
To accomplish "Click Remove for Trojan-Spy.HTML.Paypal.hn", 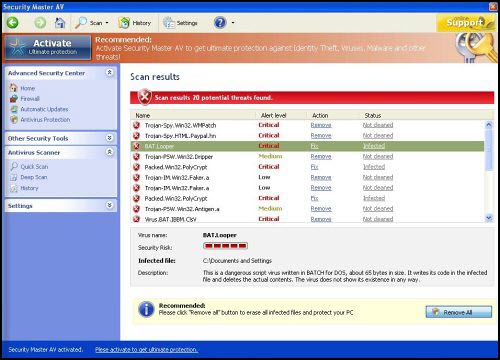I will pyautogui.click(x=321, y=136).
